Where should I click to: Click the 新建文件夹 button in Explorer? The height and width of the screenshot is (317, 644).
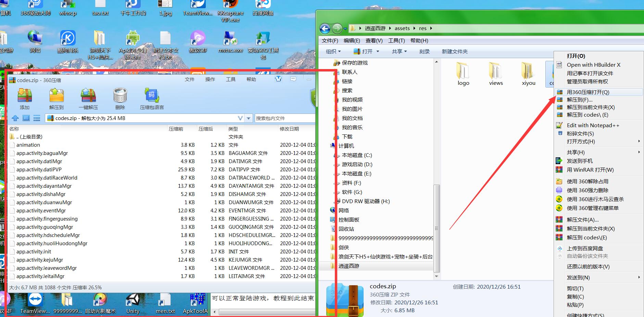[454, 52]
